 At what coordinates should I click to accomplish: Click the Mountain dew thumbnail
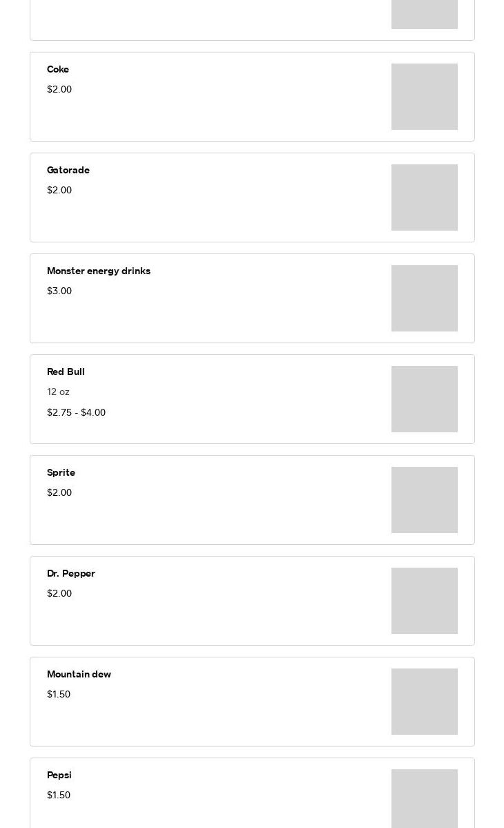pos(424,702)
